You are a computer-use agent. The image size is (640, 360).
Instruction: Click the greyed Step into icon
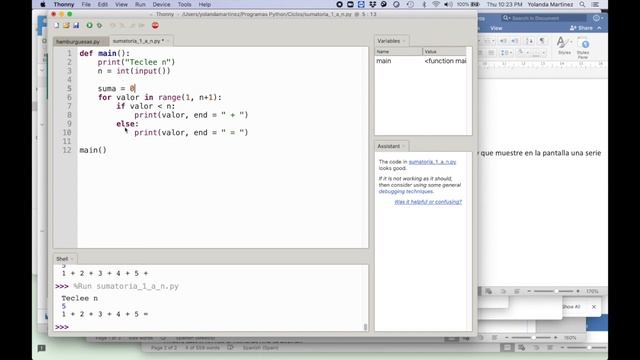pyautogui.click(x=122, y=25)
